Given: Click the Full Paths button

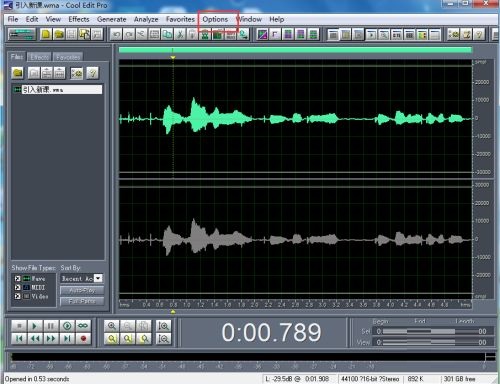Looking at the screenshot, I should [82, 301].
